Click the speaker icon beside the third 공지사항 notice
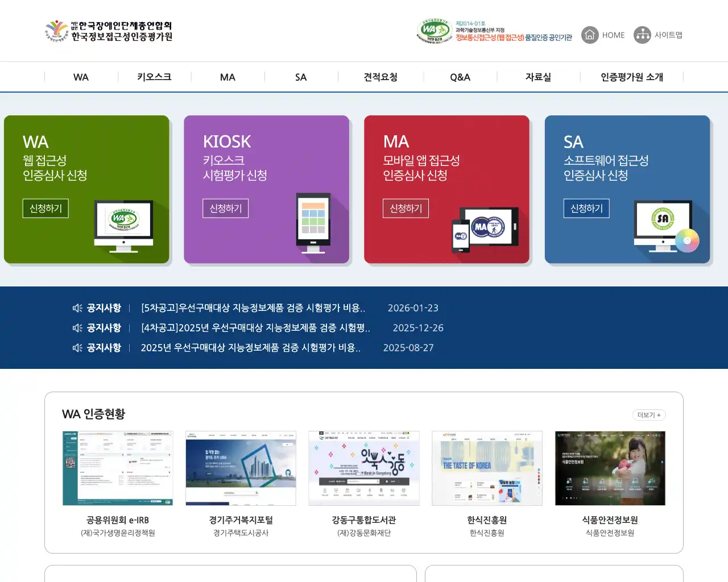This screenshot has width=728, height=582. pyautogui.click(x=77, y=347)
